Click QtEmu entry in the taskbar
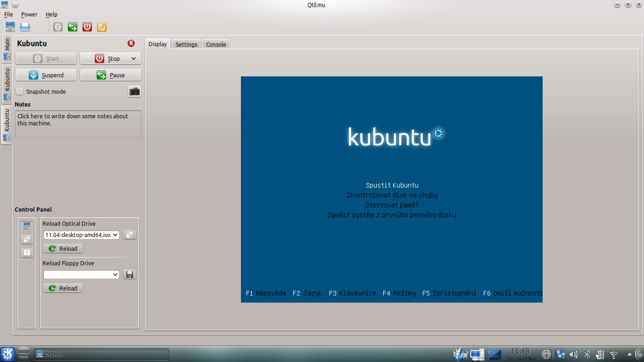The image size is (644, 362). (101, 354)
